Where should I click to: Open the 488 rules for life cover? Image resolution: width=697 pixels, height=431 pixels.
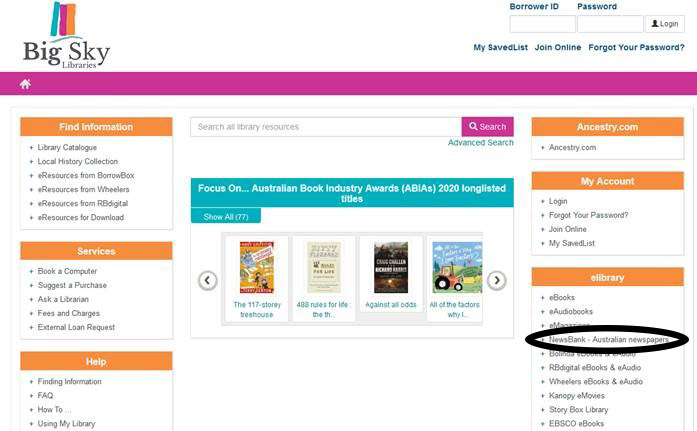point(324,267)
